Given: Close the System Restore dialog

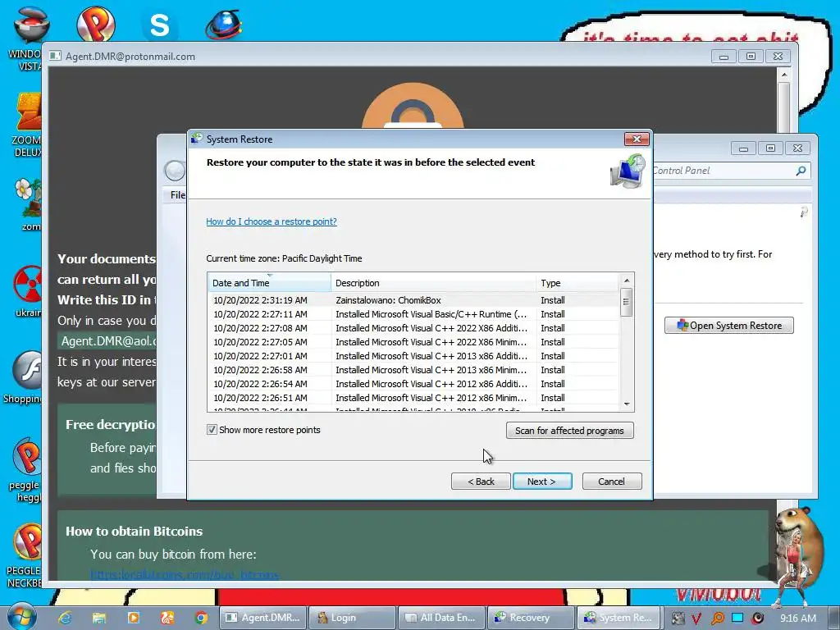Looking at the screenshot, I should [x=637, y=139].
